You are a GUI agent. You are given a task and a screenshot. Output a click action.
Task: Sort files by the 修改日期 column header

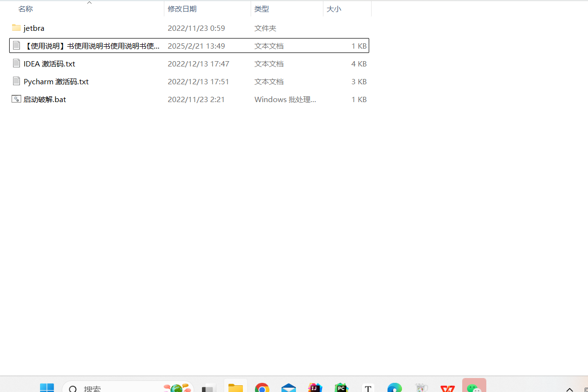182,9
